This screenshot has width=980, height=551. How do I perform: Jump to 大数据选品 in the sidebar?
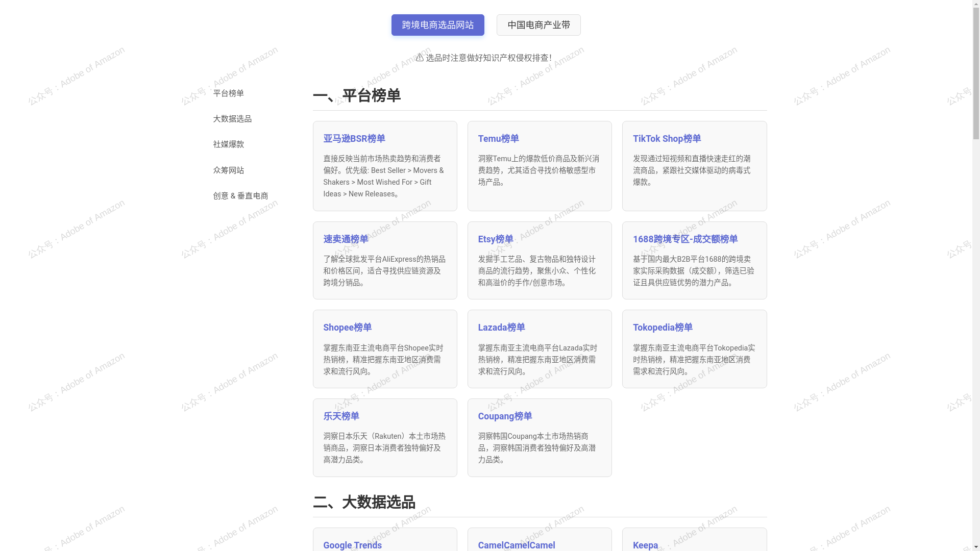click(x=232, y=119)
